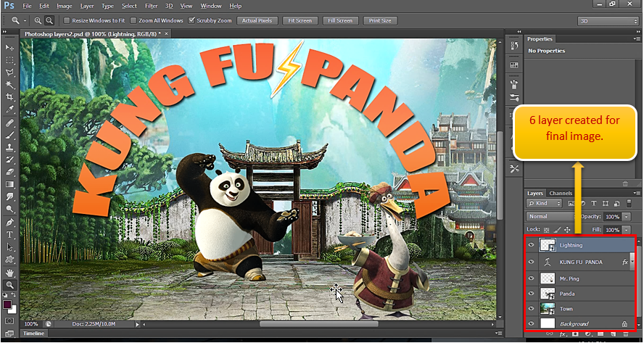The width and height of the screenshot is (644, 343).
Task: Toggle Quick Mask mode icon
Action: click(10, 321)
